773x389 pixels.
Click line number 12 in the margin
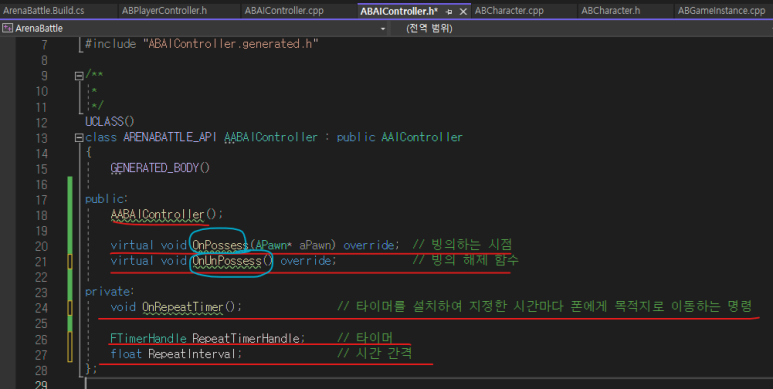[41, 122]
